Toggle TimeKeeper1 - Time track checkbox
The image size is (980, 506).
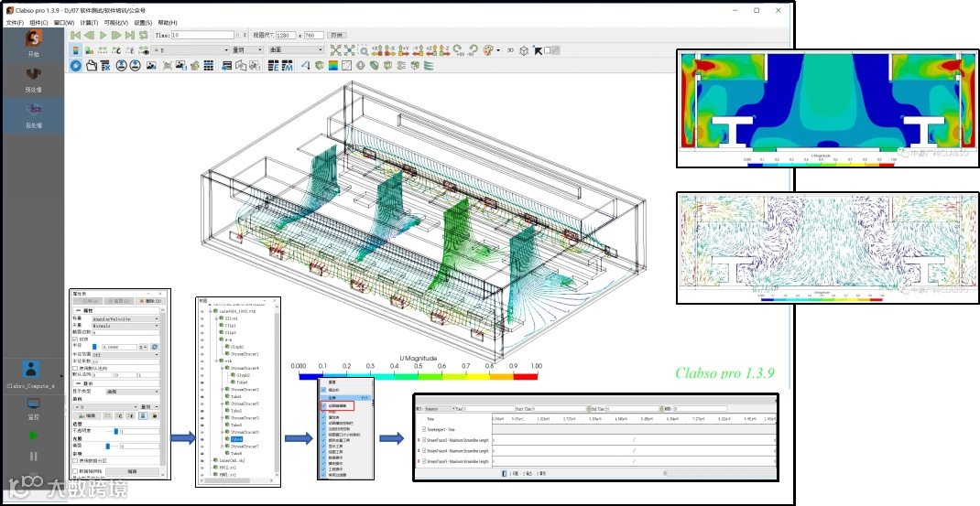click(x=424, y=429)
